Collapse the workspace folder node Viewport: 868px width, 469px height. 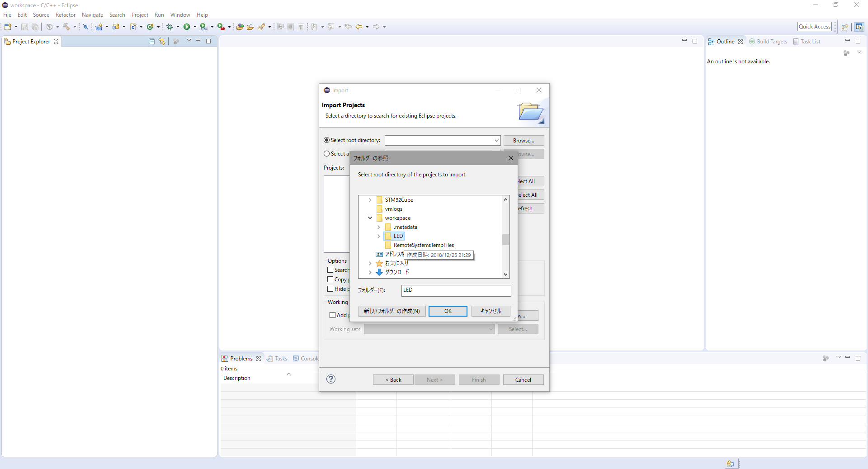pyautogui.click(x=370, y=218)
